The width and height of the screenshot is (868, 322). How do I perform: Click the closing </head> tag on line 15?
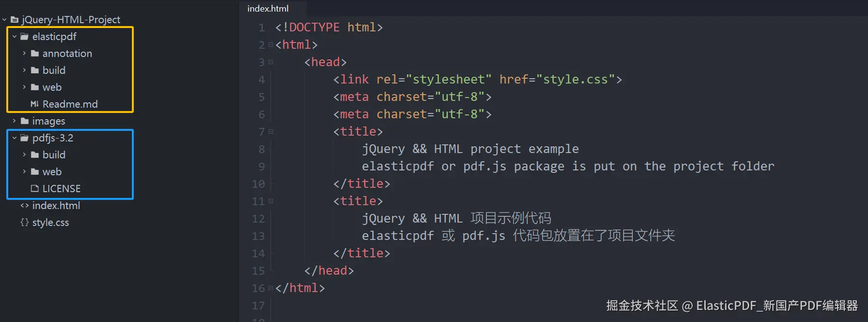point(329,271)
